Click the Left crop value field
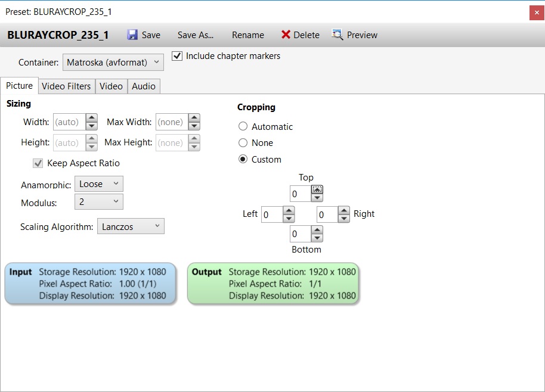545x392 pixels. (x=271, y=214)
